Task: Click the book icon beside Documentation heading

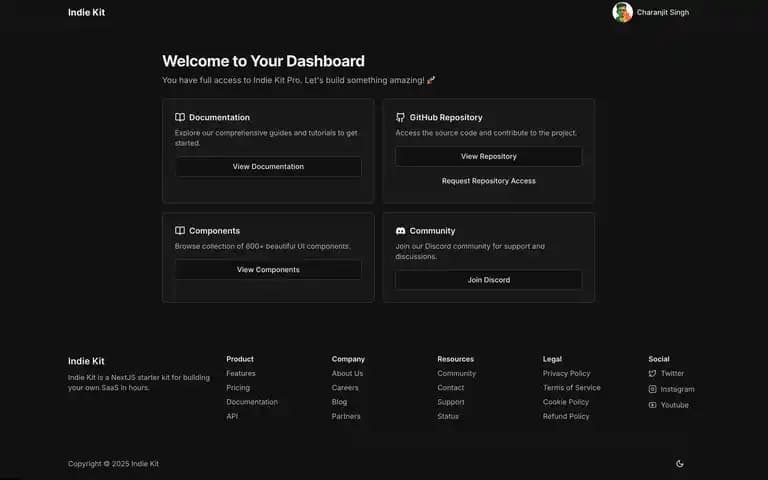Action: pyautogui.click(x=180, y=117)
